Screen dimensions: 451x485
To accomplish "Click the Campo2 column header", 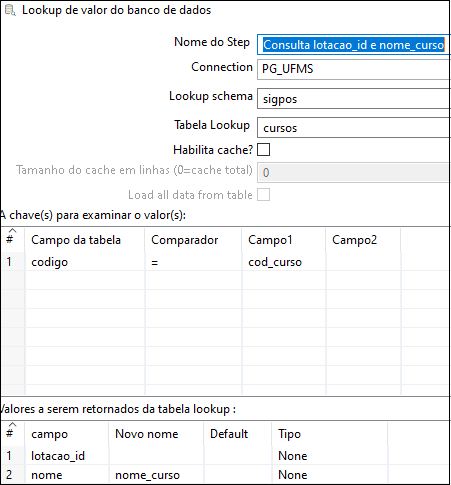I will (363, 240).
